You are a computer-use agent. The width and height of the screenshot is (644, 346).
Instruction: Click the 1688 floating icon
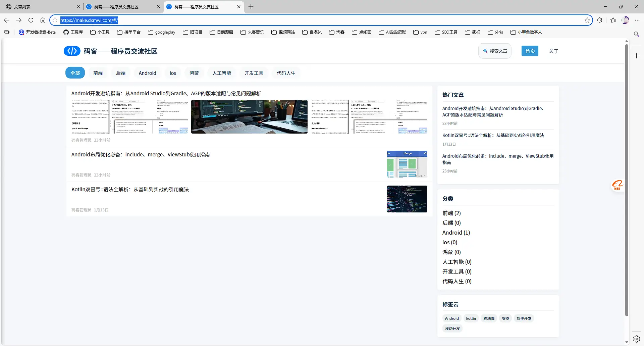(x=617, y=185)
